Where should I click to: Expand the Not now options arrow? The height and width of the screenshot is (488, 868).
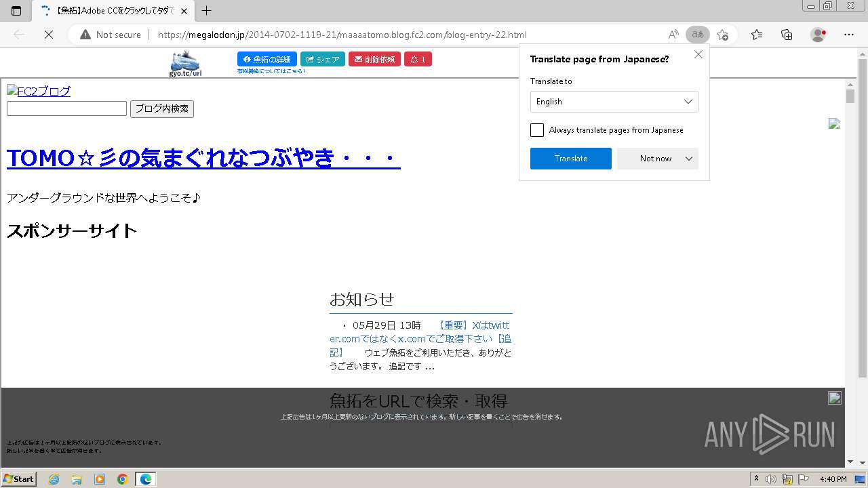(689, 159)
